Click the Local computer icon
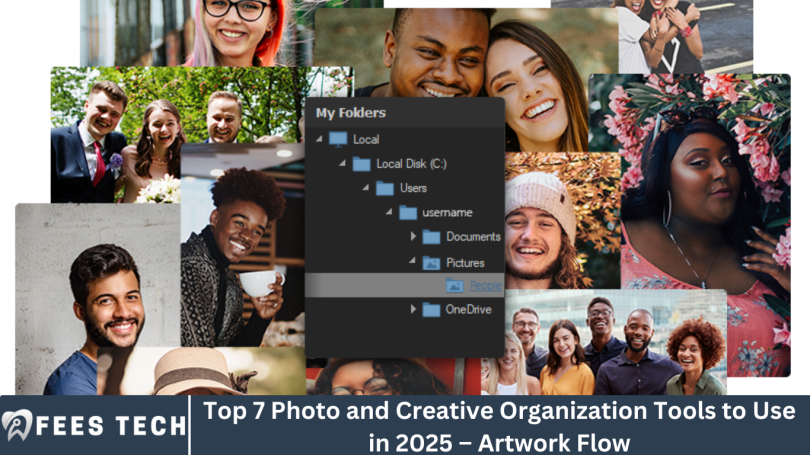The height and width of the screenshot is (455, 810). click(x=338, y=140)
